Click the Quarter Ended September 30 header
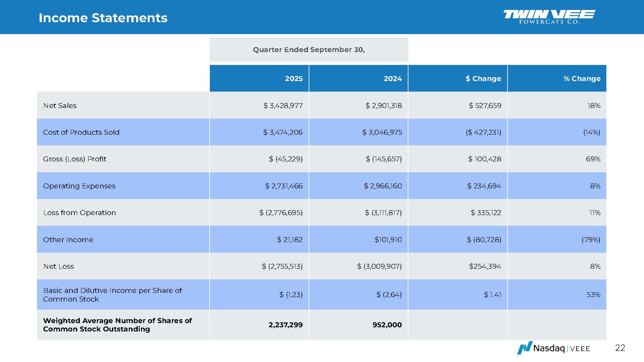644x362 pixels. pyautogui.click(x=309, y=50)
